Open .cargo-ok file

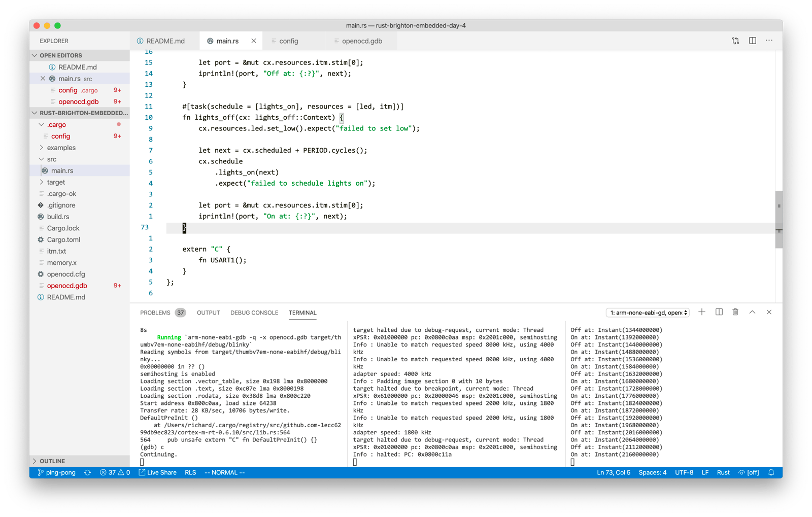click(x=79, y=194)
